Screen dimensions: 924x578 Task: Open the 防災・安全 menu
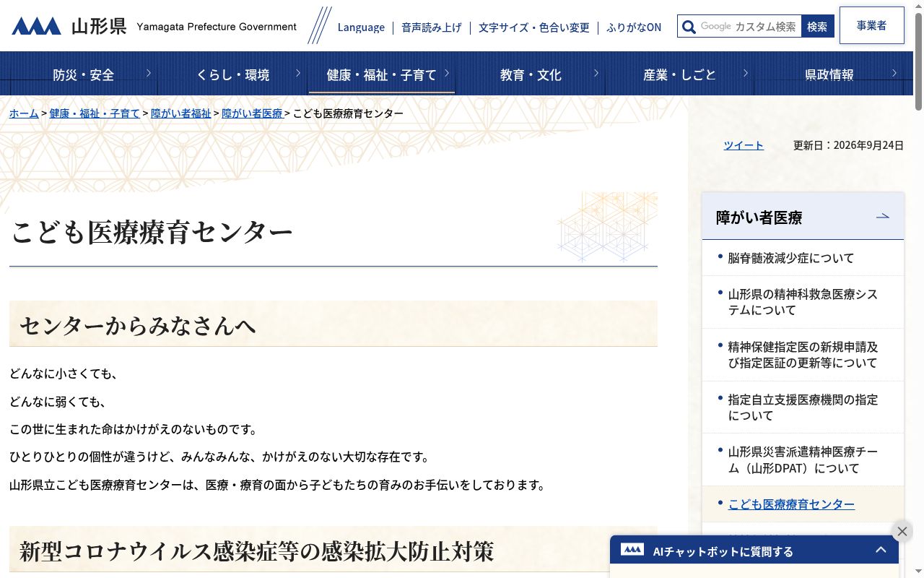tap(84, 74)
